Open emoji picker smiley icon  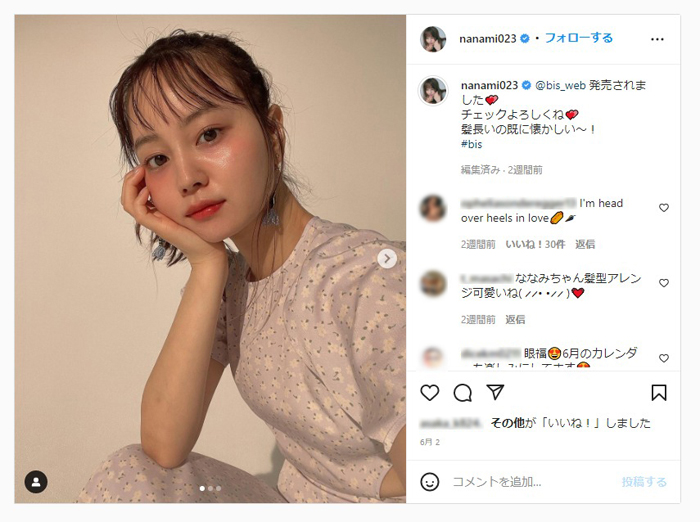tap(430, 482)
